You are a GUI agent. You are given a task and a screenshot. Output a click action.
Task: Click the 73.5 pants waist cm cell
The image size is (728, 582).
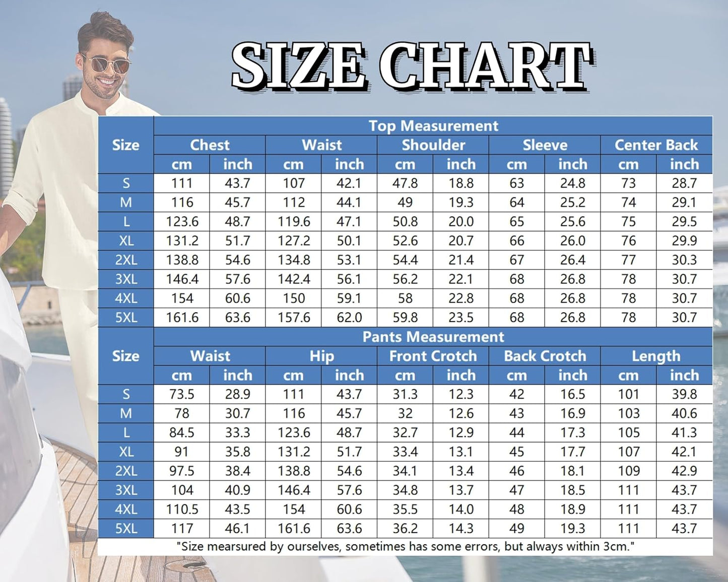pyautogui.click(x=182, y=394)
